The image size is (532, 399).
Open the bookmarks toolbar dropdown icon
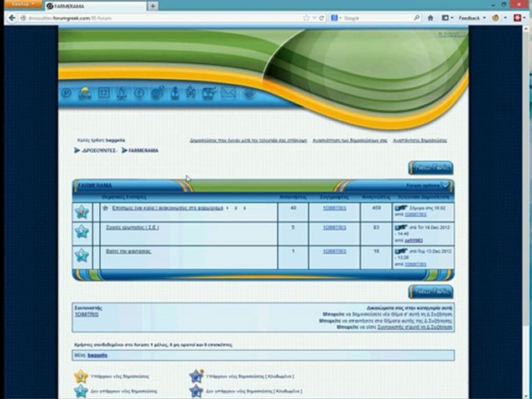point(448,18)
